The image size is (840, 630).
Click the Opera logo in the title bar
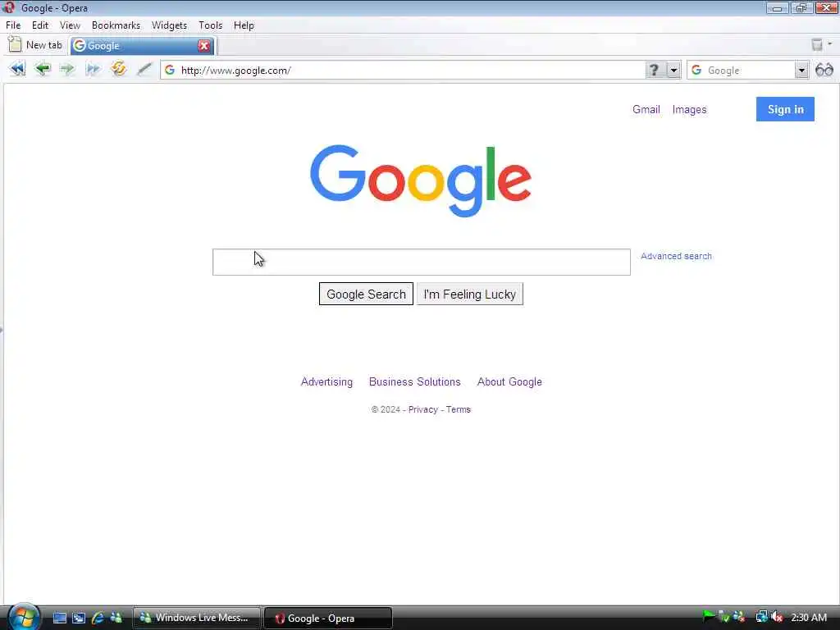8,7
